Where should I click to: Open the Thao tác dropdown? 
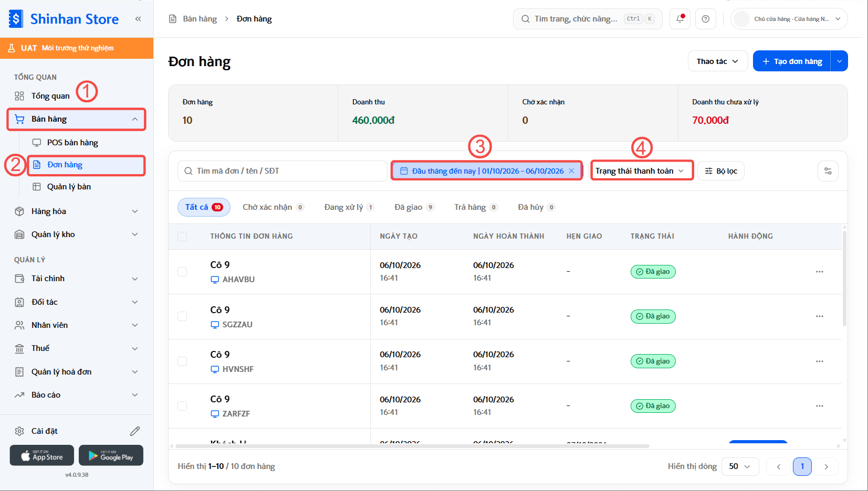[717, 61]
